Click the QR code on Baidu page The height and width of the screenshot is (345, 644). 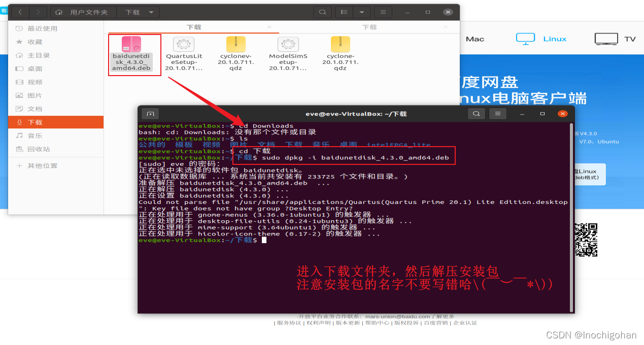click(586, 240)
